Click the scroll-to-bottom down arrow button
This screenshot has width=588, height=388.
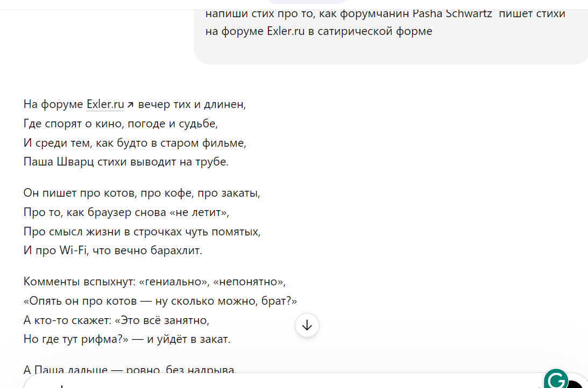pyautogui.click(x=307, y=325)
